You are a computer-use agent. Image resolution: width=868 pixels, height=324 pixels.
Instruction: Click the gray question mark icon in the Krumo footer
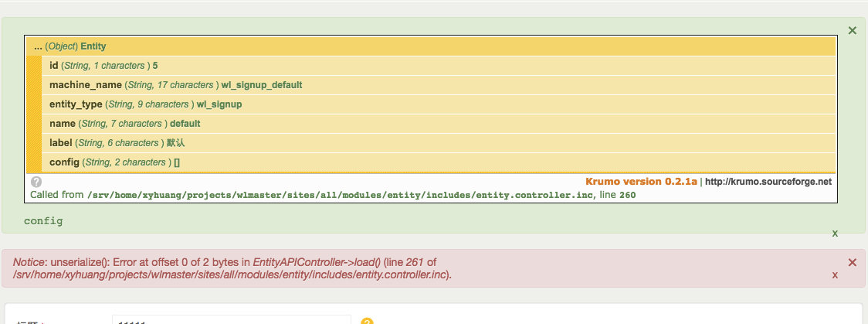pyautogui.click(x=36, y=182)
